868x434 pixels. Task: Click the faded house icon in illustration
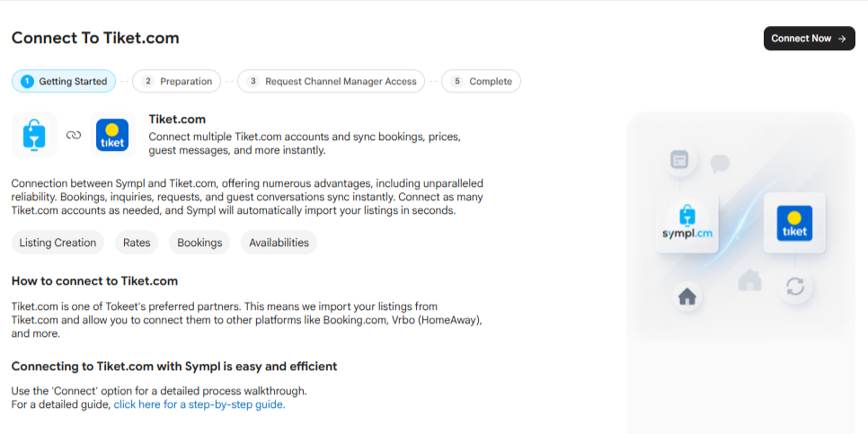click(x=749, y=280)
